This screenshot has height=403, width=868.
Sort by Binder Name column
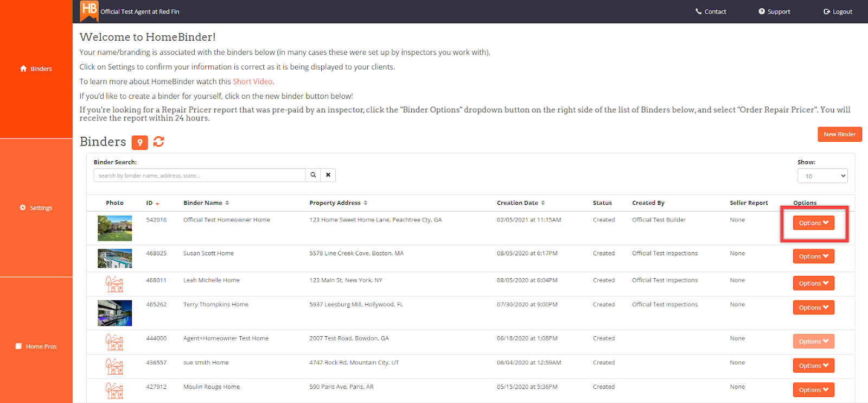[206, 203]
